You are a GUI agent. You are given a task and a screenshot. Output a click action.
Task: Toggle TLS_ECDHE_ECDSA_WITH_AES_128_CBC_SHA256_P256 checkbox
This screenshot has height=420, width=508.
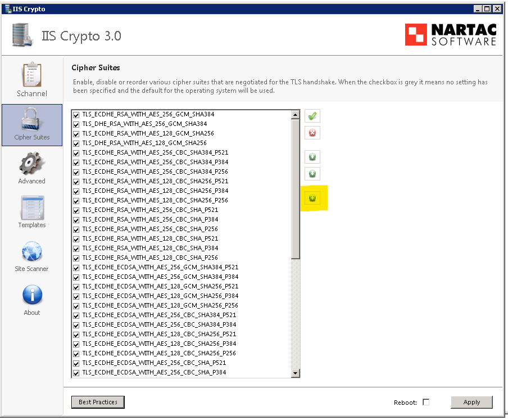(x=76, y=354)
